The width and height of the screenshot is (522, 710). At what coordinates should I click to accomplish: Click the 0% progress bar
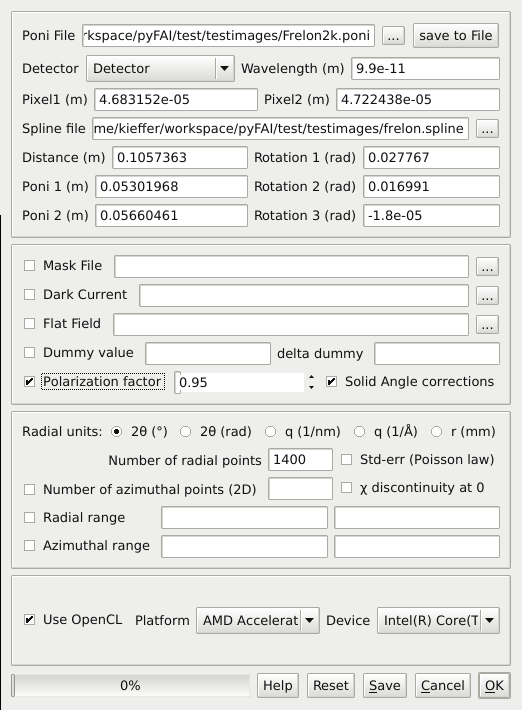tap(130, 686)
